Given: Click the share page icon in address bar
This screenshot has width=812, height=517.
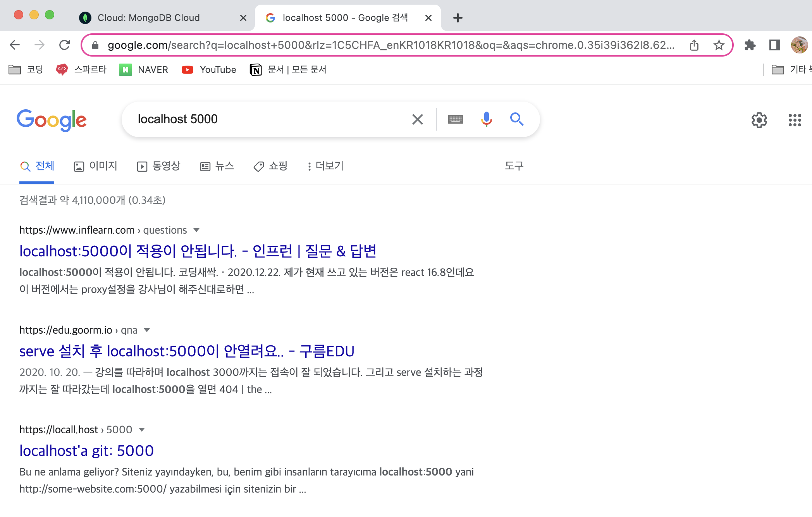Looking at the screenshot, I should click(694, 45).
